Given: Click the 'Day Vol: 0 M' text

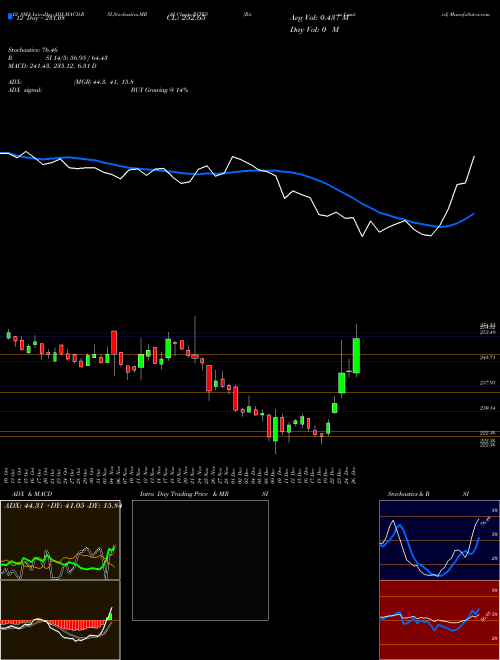Looking at the screenshot, I should (314, 30).
